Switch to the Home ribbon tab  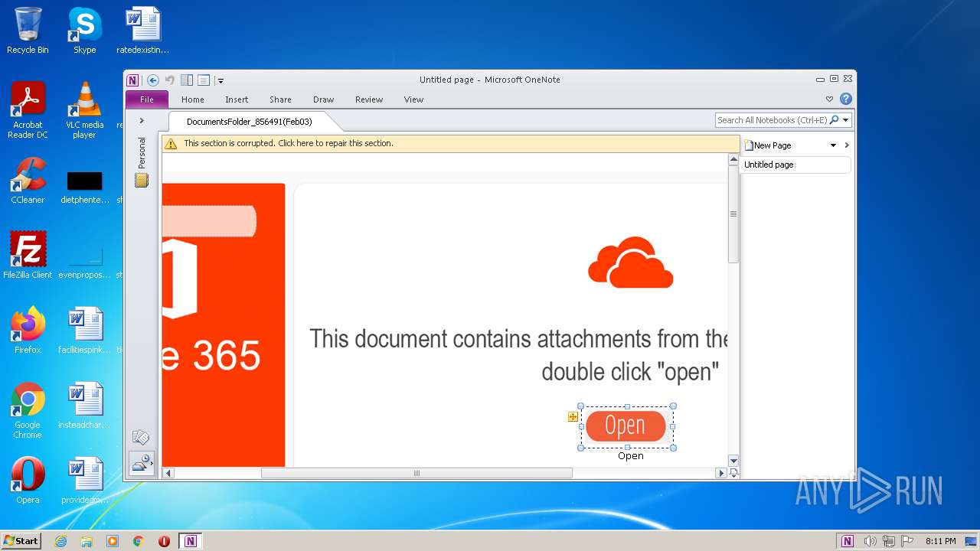click(x=193, y=99)
